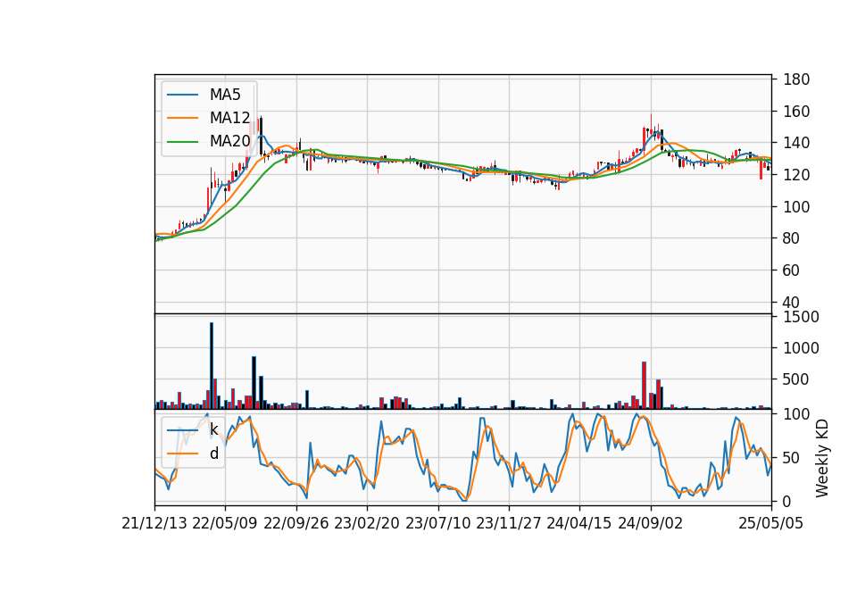Viewport: 857px width, 616px height.
Task: Click the 23/07/10 date tick label
Action: point(437,523)
